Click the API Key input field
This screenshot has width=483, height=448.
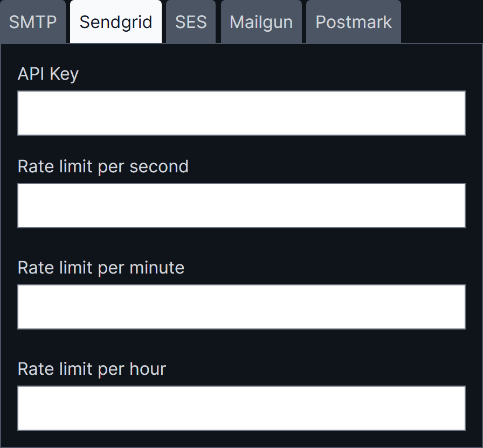241,113
